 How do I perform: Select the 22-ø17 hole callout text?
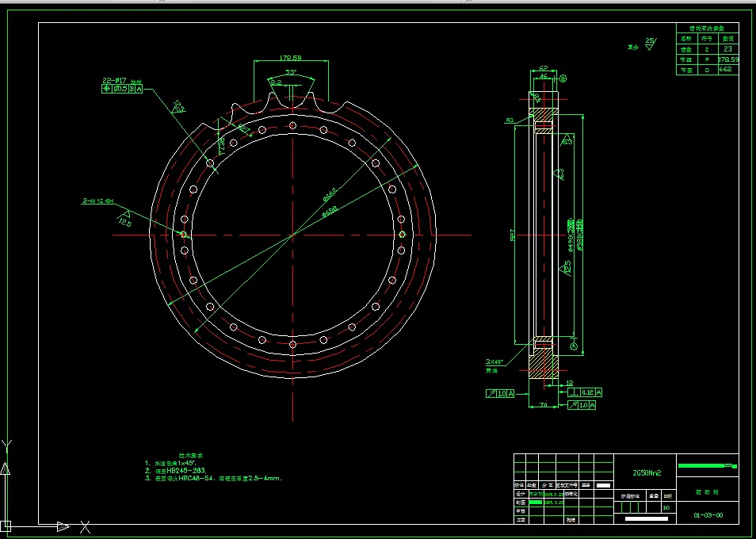[x=114, y=81]
